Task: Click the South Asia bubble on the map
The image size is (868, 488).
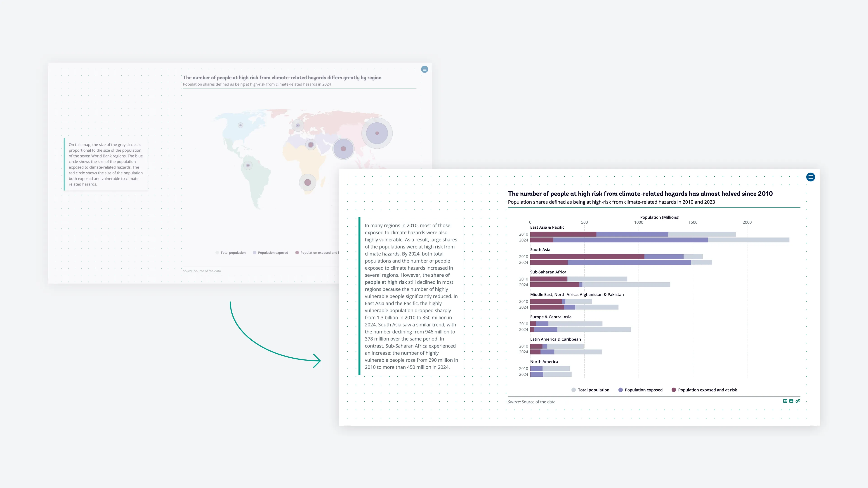Action: pyautogui.click(x=343, y=149)
